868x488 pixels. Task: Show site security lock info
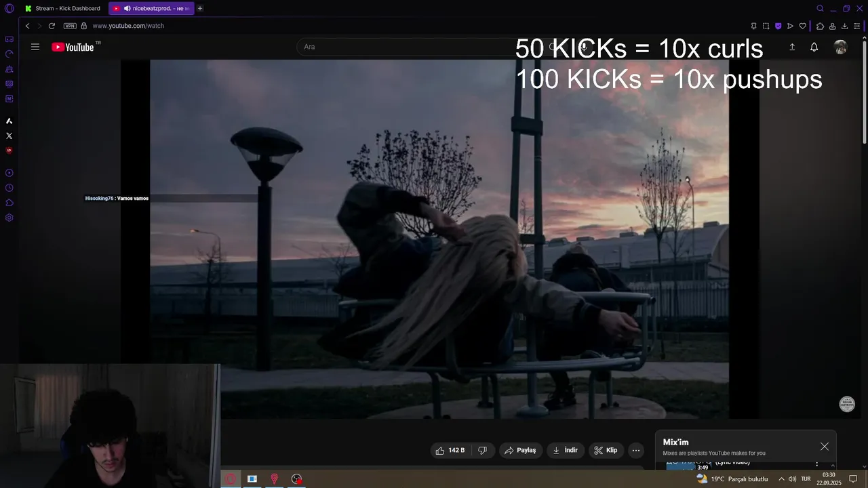click(84, 26)
